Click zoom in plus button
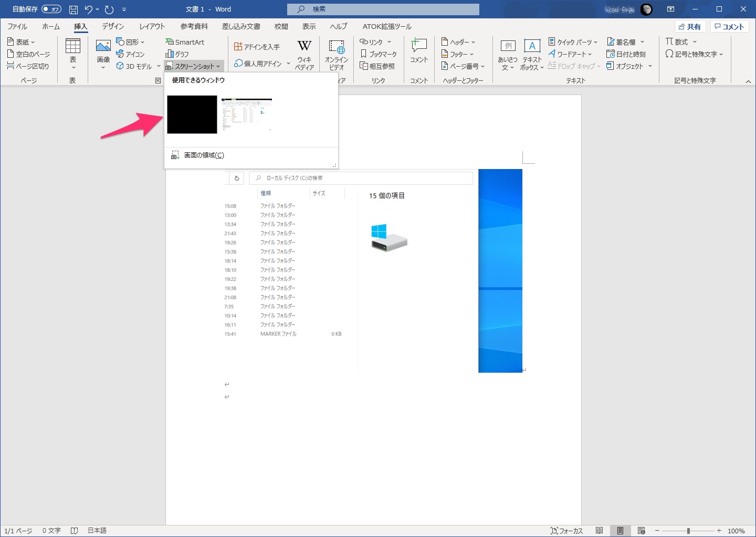Image resolution: width=756 pixels, height=537 pixels. (x=719, y=531)
